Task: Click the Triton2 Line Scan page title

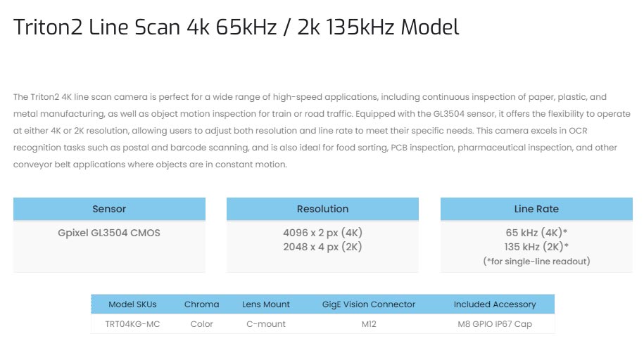Action: click(236, 27)
